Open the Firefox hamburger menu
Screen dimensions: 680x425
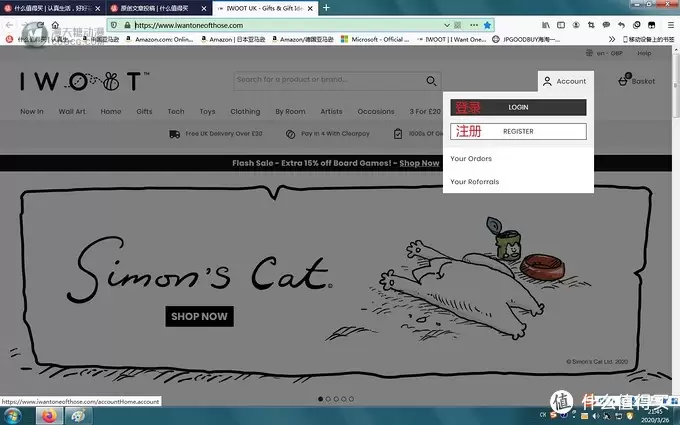point(670,25)
